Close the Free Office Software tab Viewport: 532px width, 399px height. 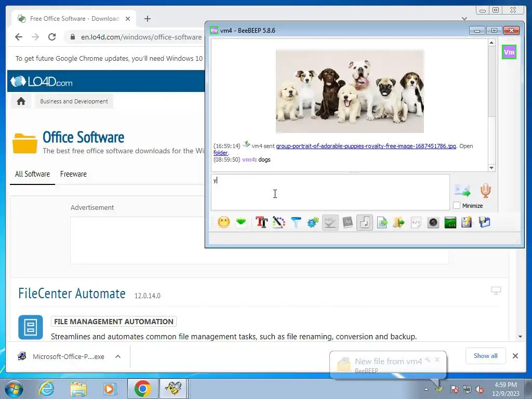tap(128, 19)
